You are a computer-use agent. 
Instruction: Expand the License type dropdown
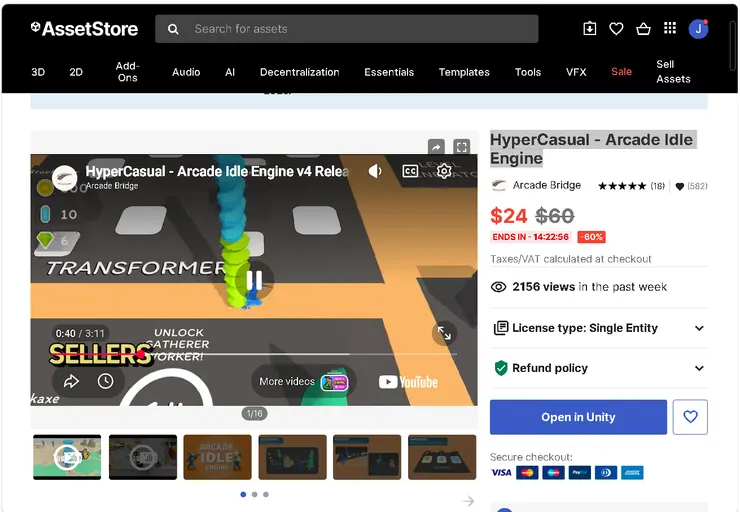coord(599,328)
